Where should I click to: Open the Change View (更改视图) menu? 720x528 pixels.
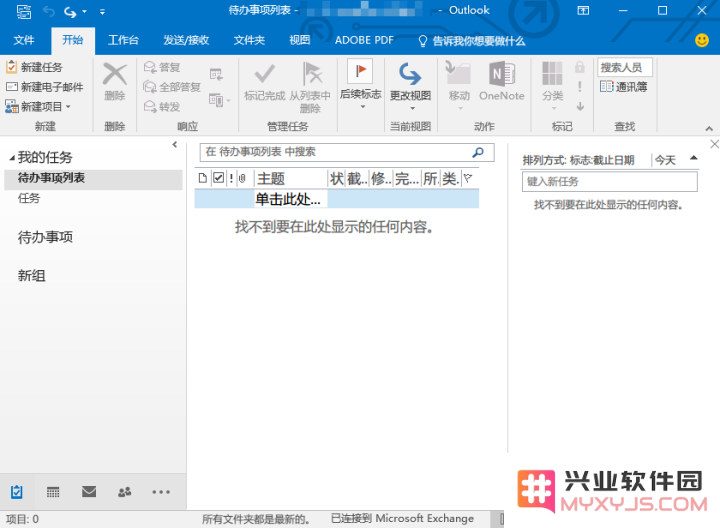[x=411, y=87]
